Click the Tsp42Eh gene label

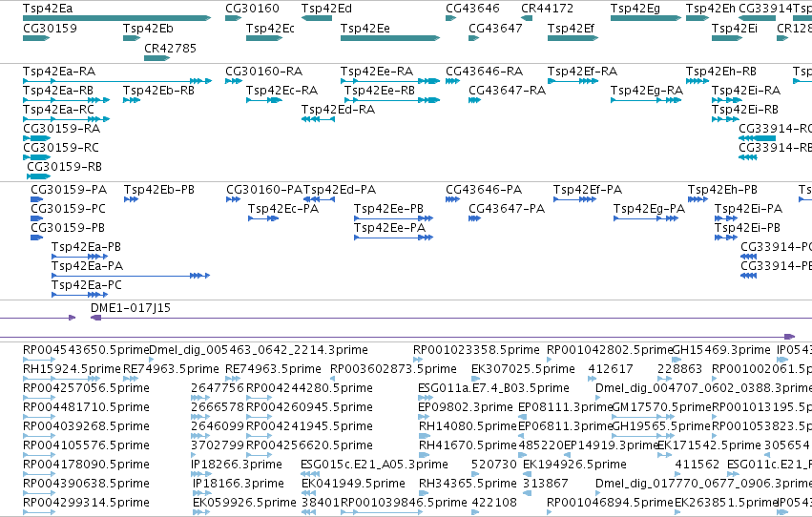(x=710, y=9)
